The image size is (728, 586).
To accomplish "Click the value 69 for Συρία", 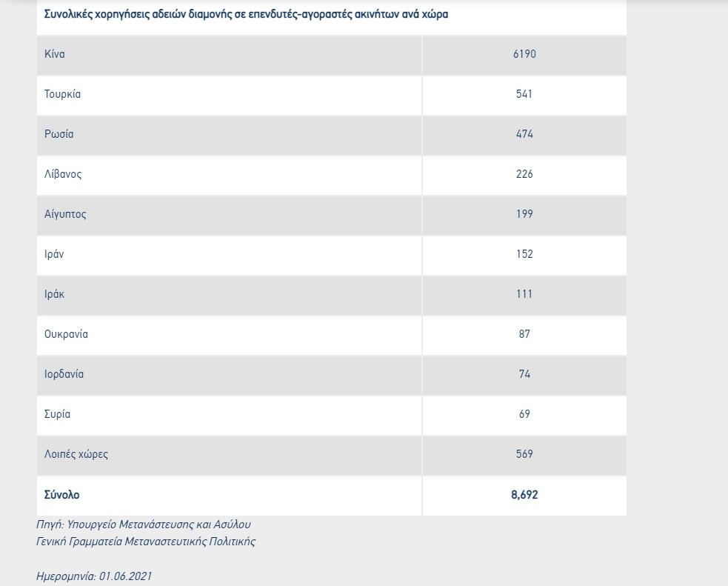I will tap(524, 414).
